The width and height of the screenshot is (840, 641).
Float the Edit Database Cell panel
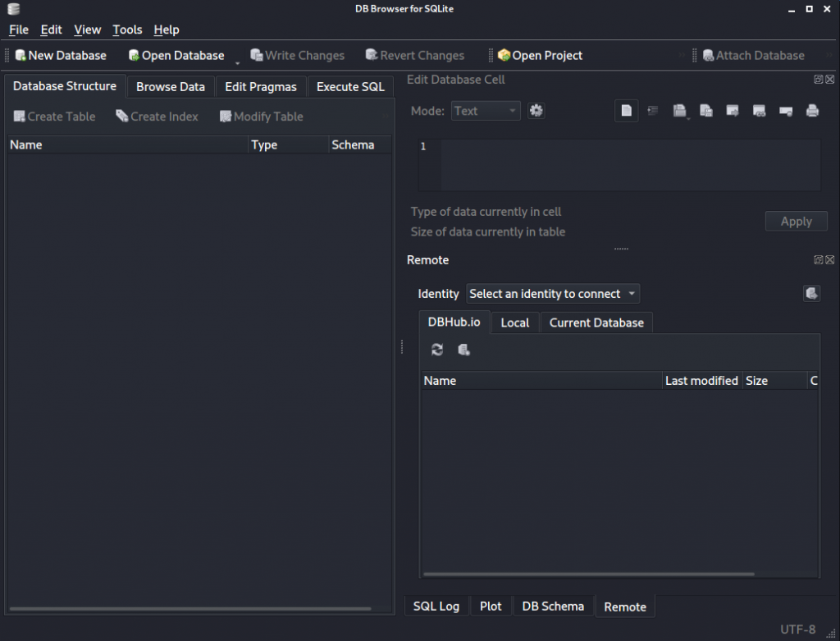coord(819,80)
